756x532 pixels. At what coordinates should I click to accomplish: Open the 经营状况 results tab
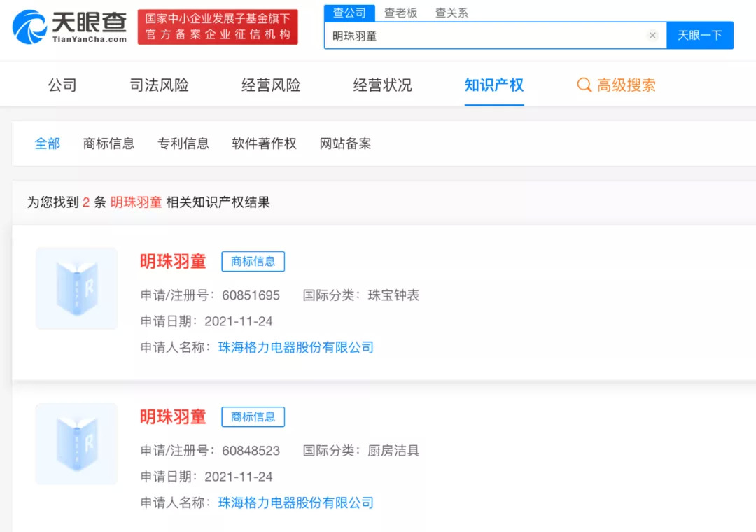tap(382, 85)
